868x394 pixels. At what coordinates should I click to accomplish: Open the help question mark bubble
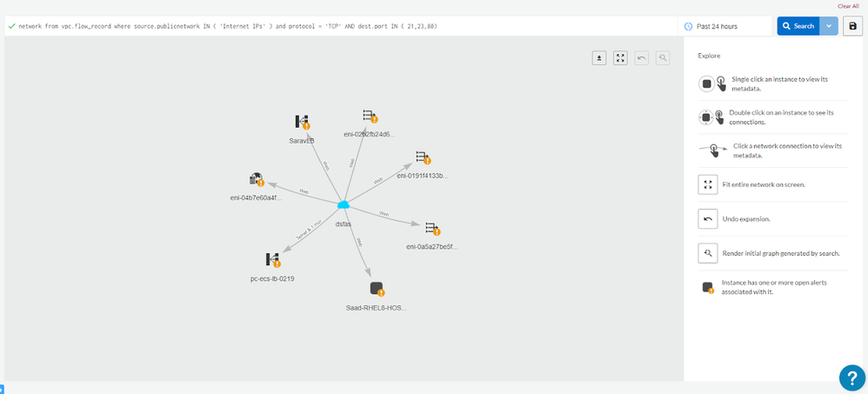(852, 378)
